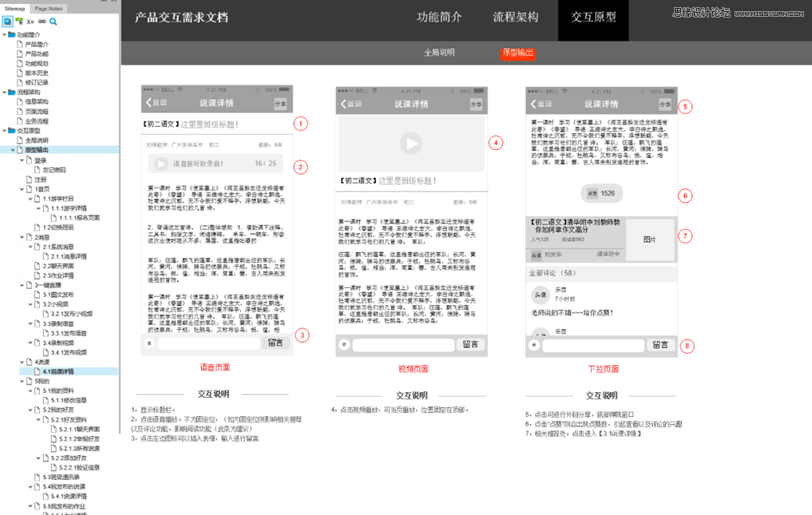Screen dimensions: 812x515
Task: Click the 流程架构 folder icon in sitemap
Action: [x=11, y=93]
